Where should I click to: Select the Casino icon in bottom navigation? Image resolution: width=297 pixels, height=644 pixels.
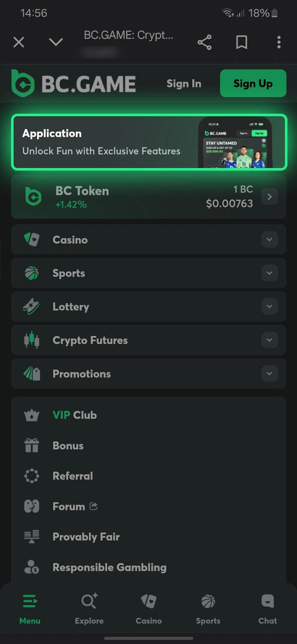148,601
